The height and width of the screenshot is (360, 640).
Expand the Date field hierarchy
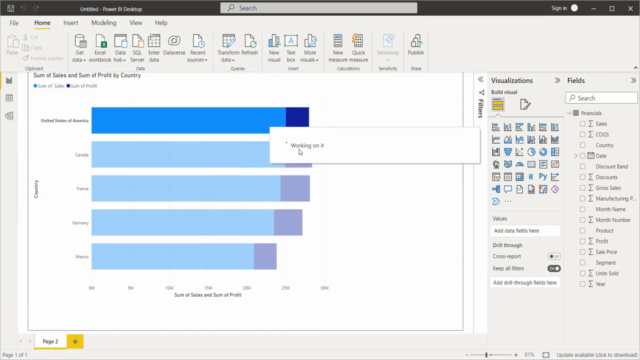point(576,156)
